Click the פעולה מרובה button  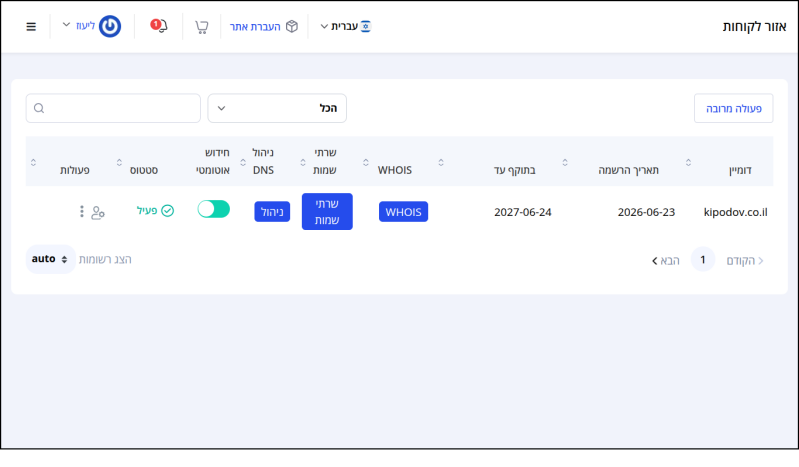click(x=733, y=108)
